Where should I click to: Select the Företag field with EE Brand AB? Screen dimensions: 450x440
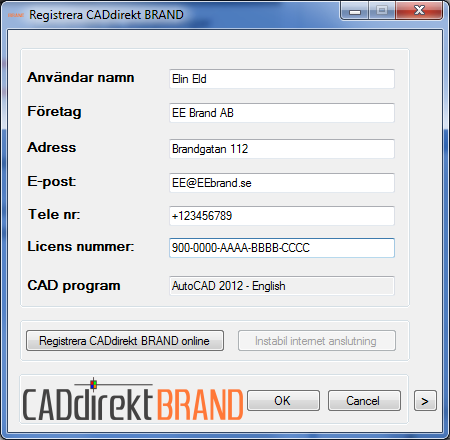pos(282,113)
